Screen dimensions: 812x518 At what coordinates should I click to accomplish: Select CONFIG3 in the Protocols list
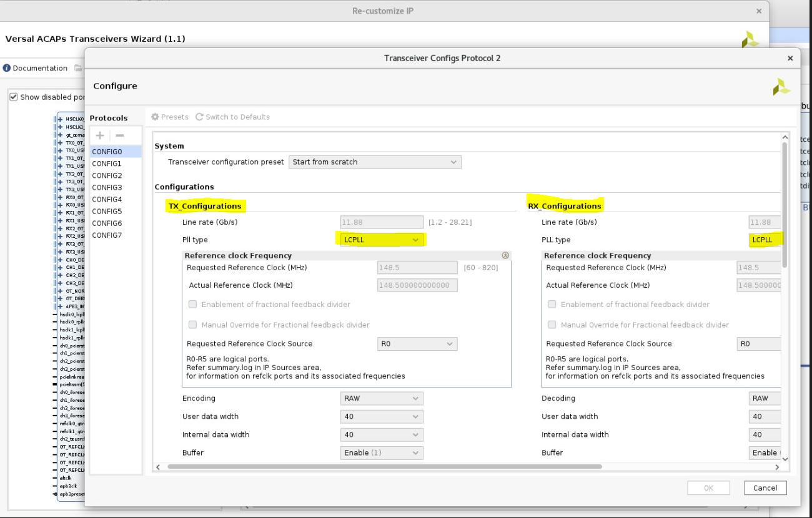pyautogui.click(x=116, y=187)
